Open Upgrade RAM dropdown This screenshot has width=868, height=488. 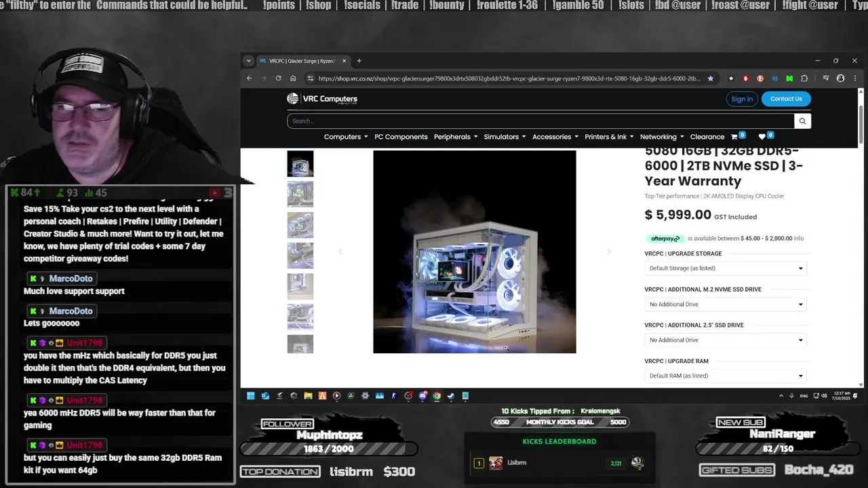coord(726,375)
